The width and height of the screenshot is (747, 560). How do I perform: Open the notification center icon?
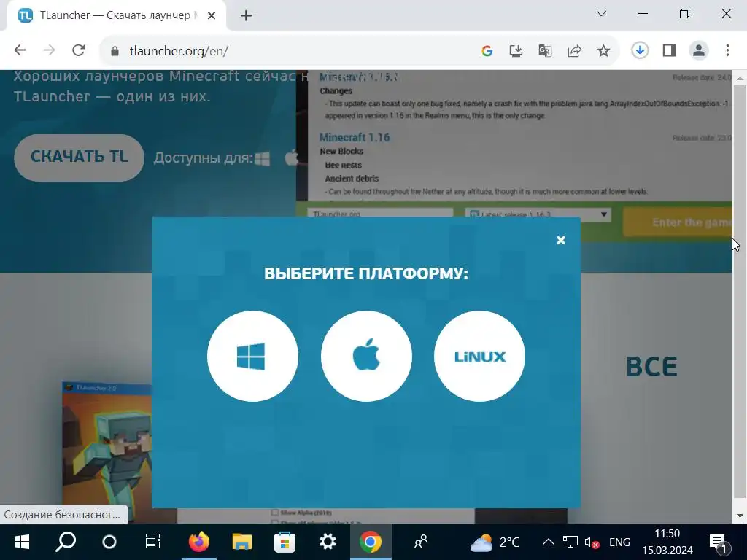(719, 542)
